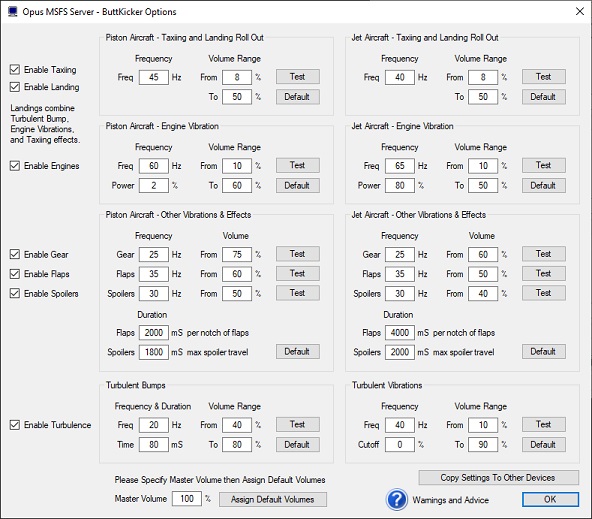Toggle the Enable Taxiing checkbox

pyautogui.click(x=15, y=69)
